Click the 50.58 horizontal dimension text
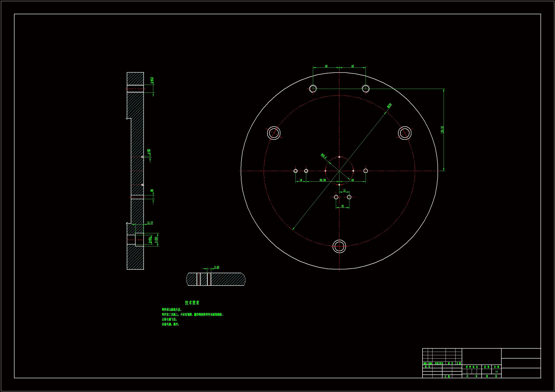The width and height of the screenshot is (555, 392). [322, 180]
